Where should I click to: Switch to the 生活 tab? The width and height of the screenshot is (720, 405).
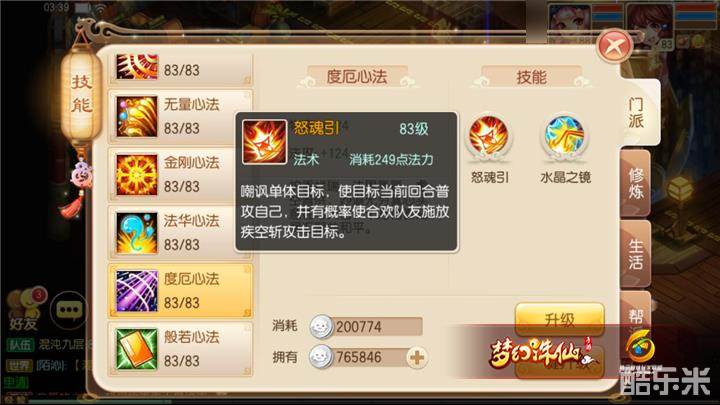point(636,254)
